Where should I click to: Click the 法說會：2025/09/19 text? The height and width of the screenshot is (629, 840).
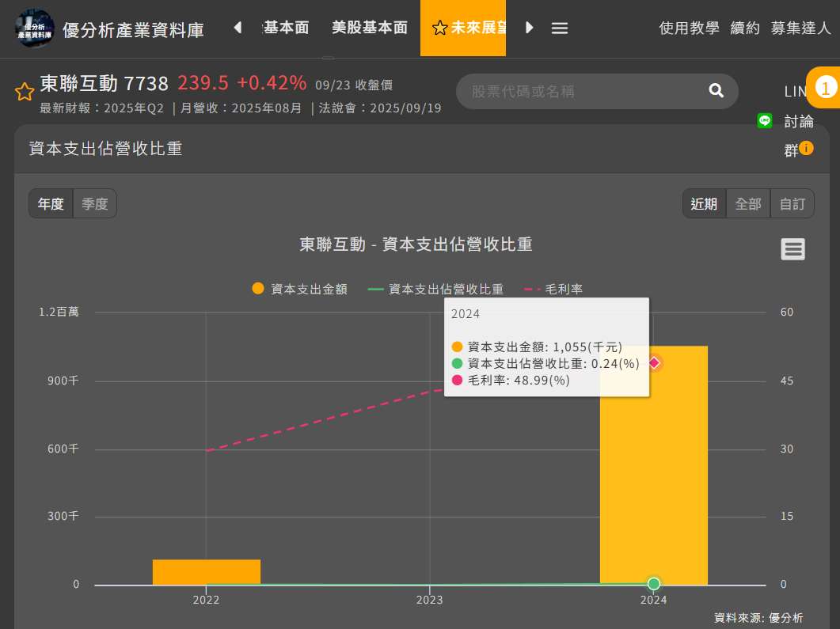coord(380,108)
